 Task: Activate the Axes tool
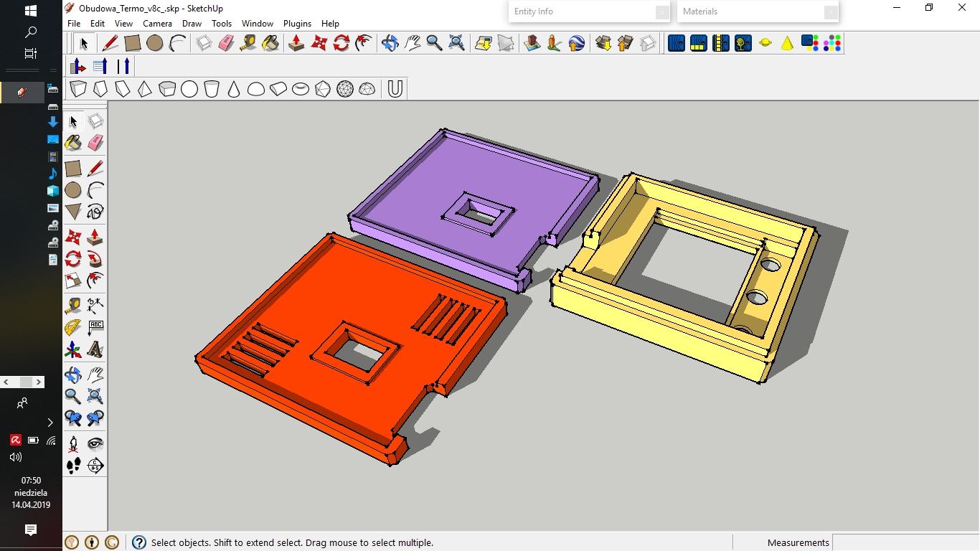coord(73,350)
